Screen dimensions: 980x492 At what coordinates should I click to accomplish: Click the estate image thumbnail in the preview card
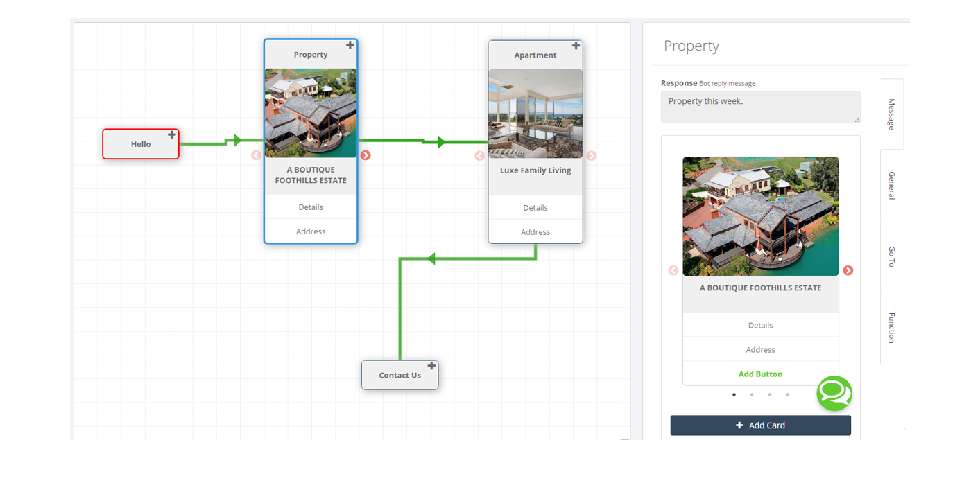[x=760, y=216]
